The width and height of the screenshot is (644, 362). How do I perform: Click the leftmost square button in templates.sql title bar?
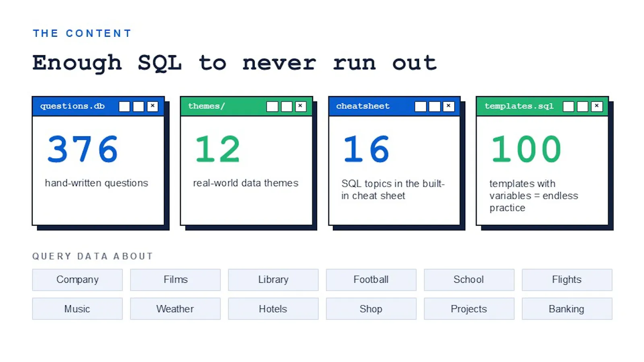coord(569,106)
